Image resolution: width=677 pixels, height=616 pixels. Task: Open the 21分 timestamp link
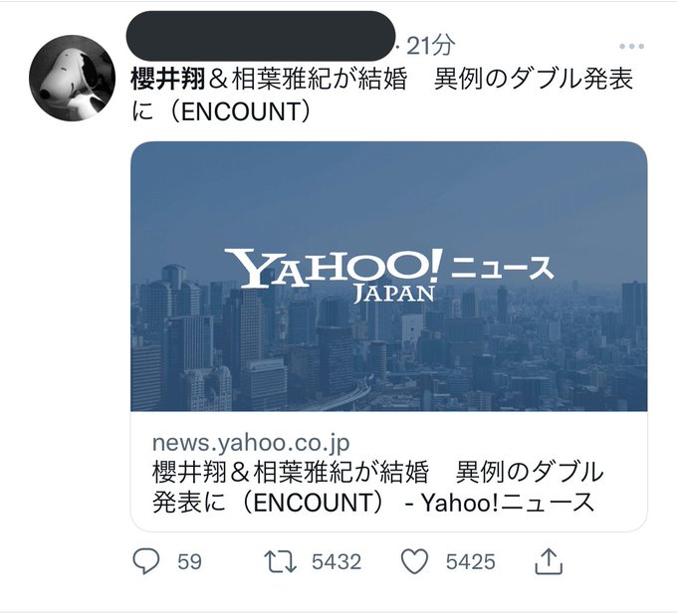tap(430, 45)
